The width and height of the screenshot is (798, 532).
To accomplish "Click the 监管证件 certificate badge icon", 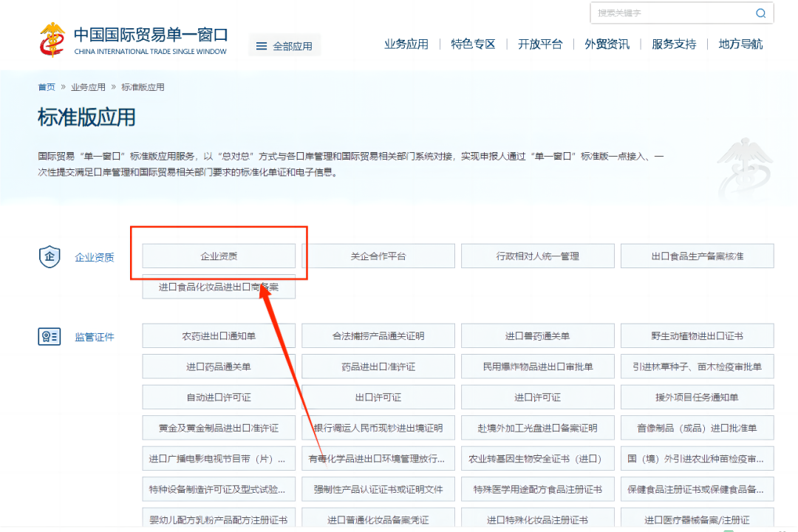I will coord(50,336).
